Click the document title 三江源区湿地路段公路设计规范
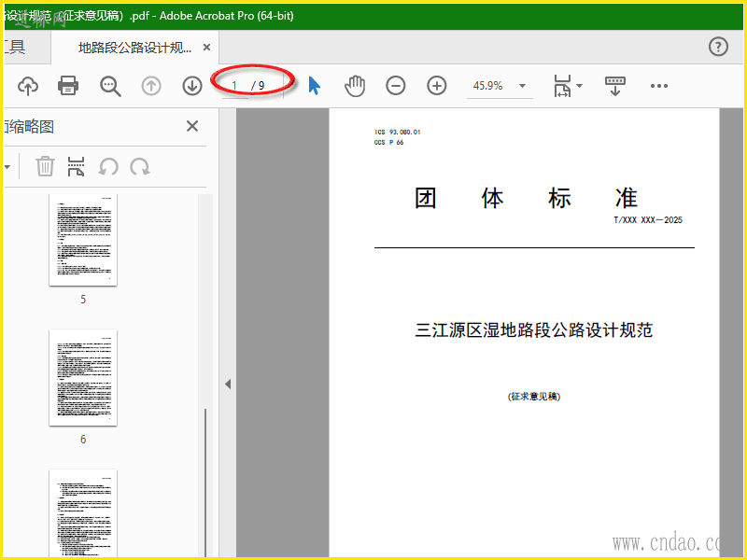 click(534, 330)
